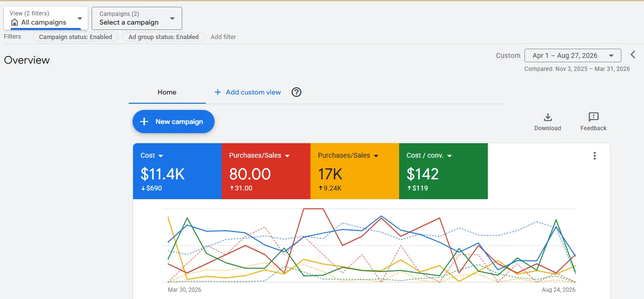Click the $119 change indicator
Viewport: 644px width, 299px height.
[417, 188]
